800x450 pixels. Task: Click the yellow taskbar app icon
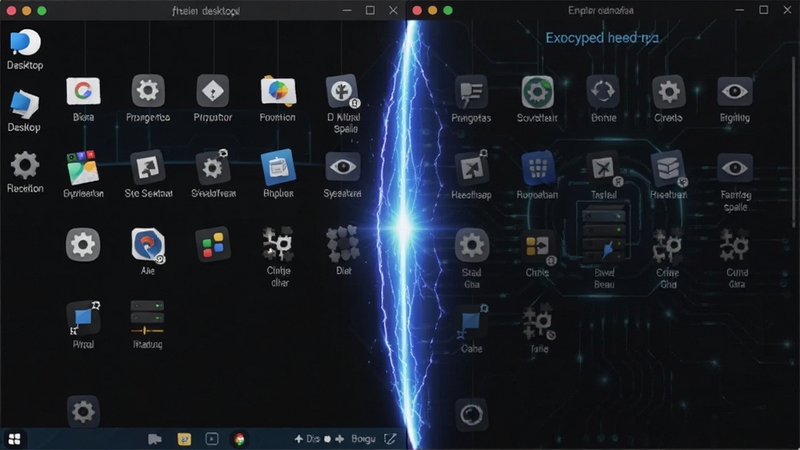click(184, 439)
